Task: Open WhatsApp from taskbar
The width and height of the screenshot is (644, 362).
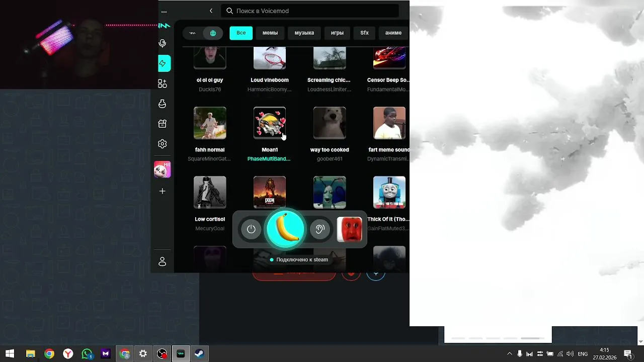Action: tap(87, 353)
